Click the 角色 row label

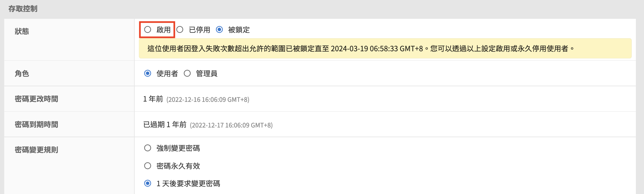tap(22, 74)
